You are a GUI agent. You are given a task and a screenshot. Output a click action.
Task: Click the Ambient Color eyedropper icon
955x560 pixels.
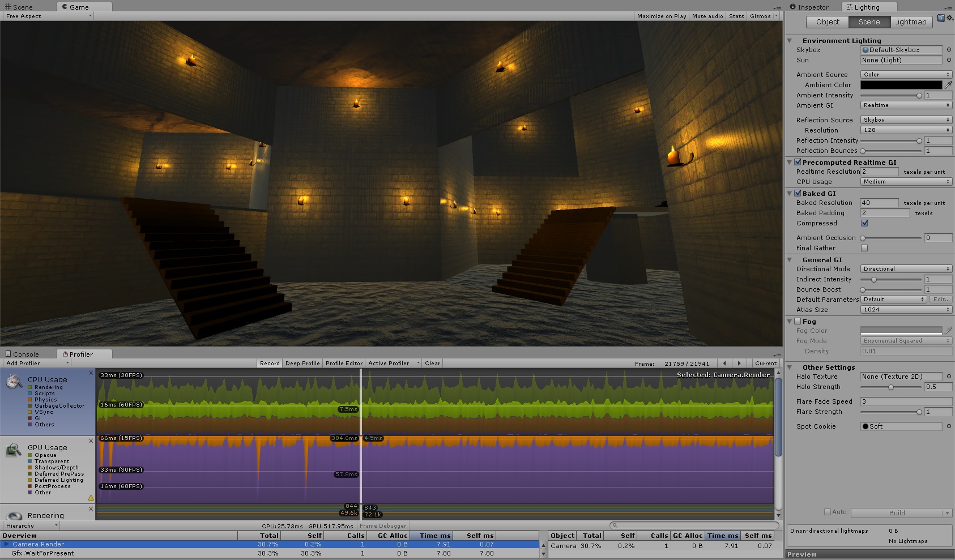[948, 85]
